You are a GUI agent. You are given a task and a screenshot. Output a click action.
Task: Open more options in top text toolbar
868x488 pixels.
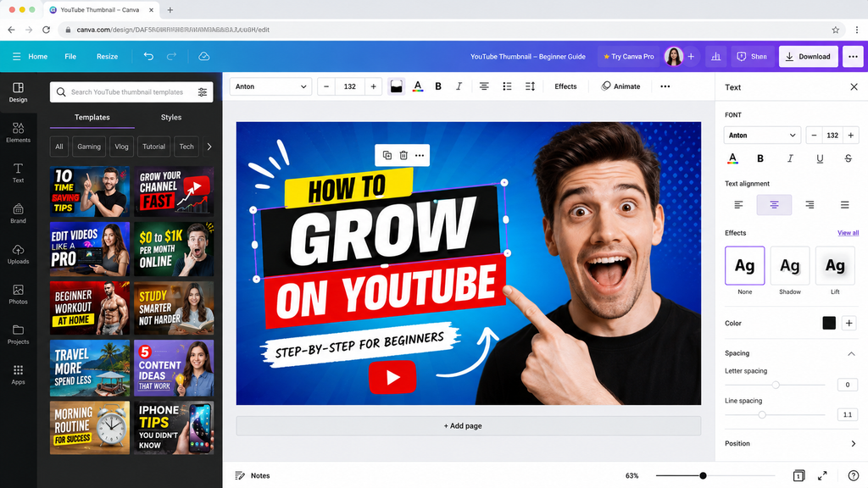[x=665, y=86]
